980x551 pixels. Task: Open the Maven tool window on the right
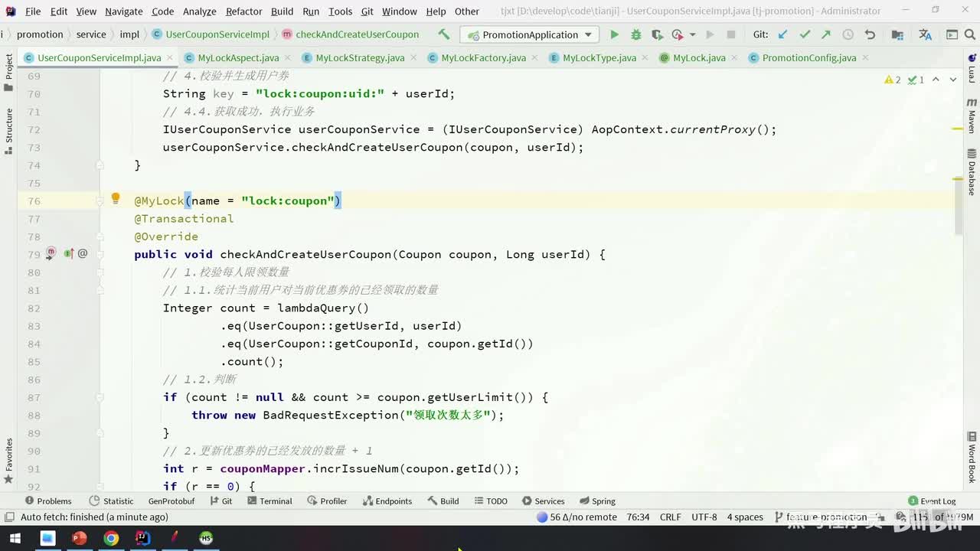pyautogui.click(x=972, y=116)
